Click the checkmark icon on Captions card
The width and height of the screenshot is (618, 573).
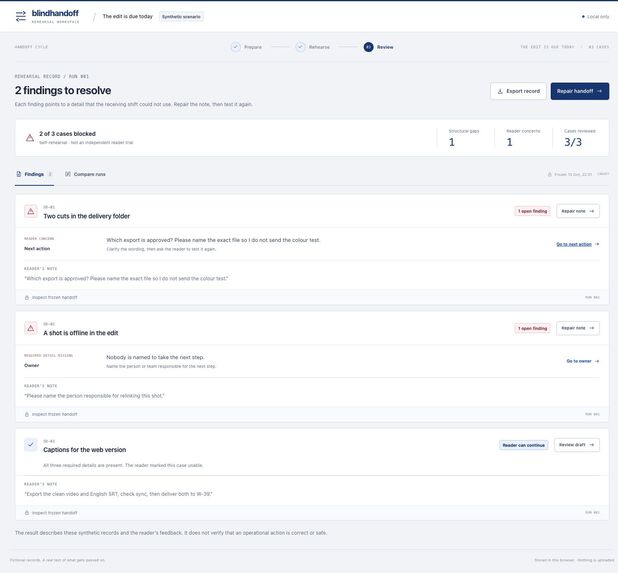tap(31, 445)
